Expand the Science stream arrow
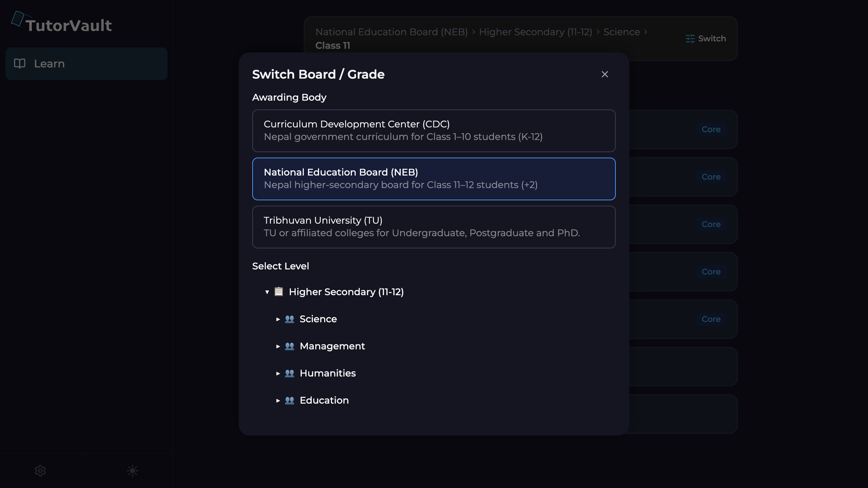Viewport: 868px width, 488px height. point(278,319)
